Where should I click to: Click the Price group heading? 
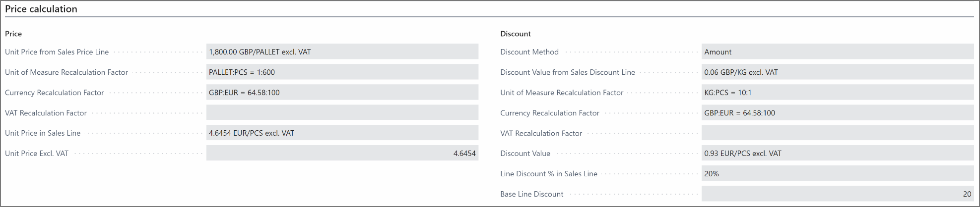(x=13, y=34)
